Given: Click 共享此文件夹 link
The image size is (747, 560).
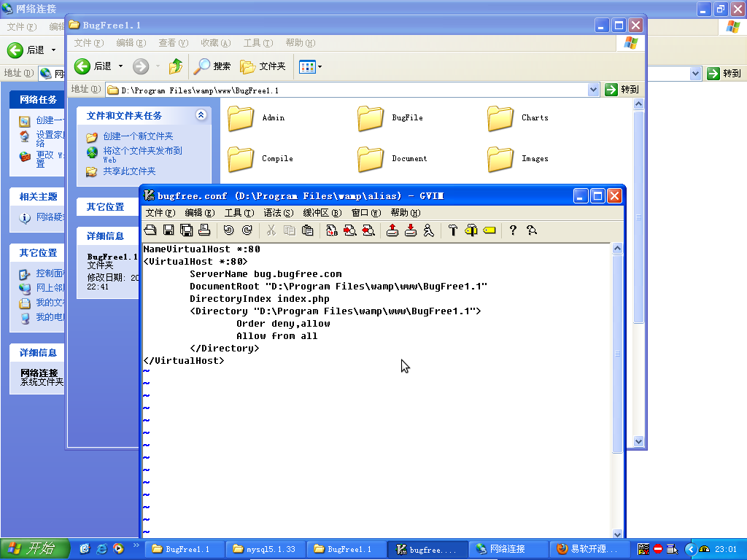Looking at the screenshot, I should click(x=130, y=171).
